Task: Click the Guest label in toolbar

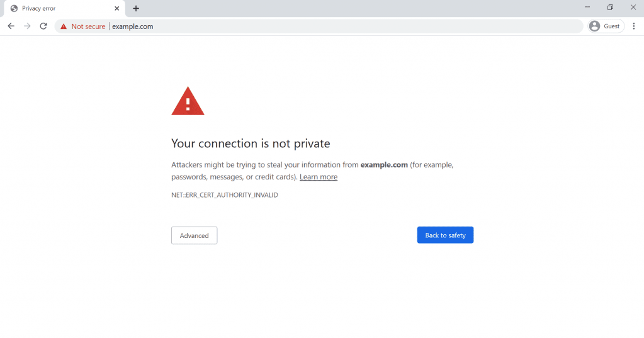Action: [x=611, y=26]
